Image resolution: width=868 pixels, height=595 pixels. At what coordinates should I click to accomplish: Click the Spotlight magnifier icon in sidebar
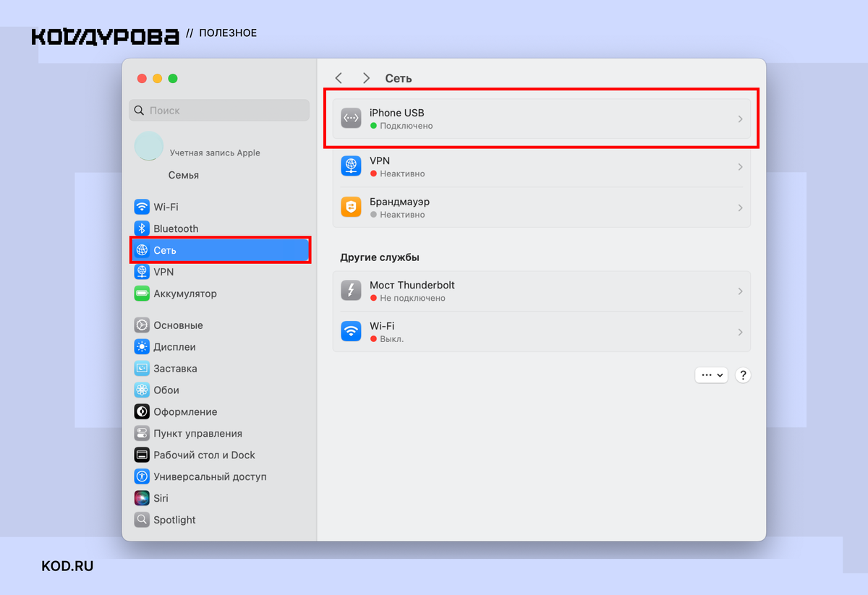[x=142, y=520]
